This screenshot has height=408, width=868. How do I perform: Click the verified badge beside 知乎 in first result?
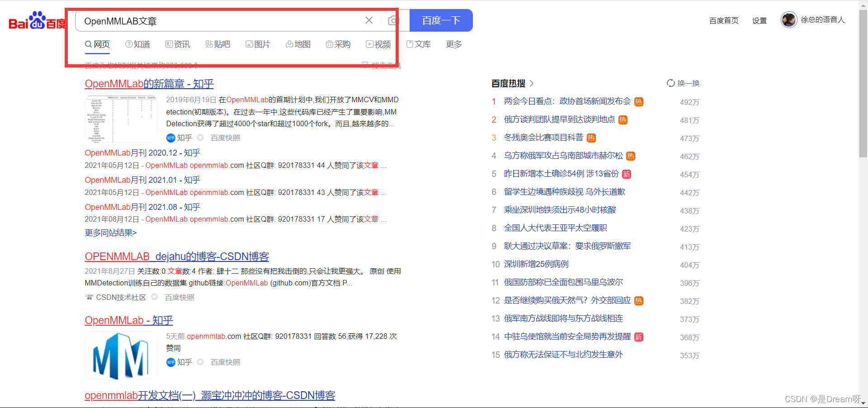coord(200,138)
